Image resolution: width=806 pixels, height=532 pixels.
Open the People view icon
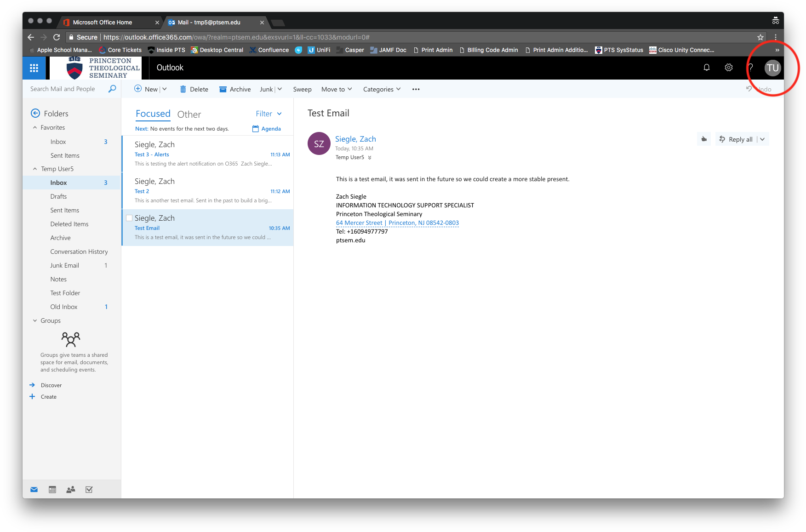click(70, 489)
